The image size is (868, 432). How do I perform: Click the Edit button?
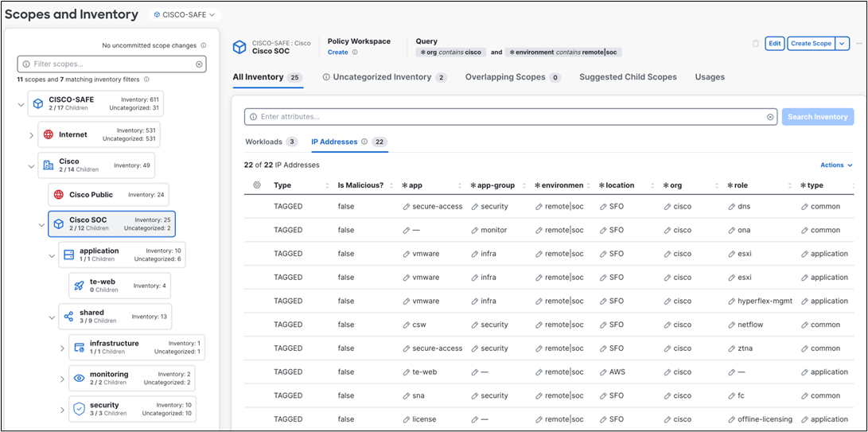tap(774, 43)
